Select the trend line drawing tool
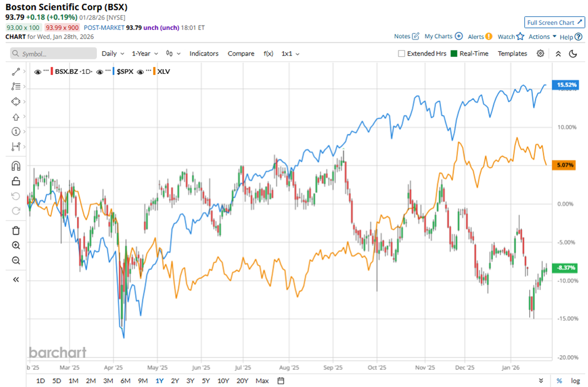Image resolution: width=588 pixels, height=387 pixels. (16, 72)
